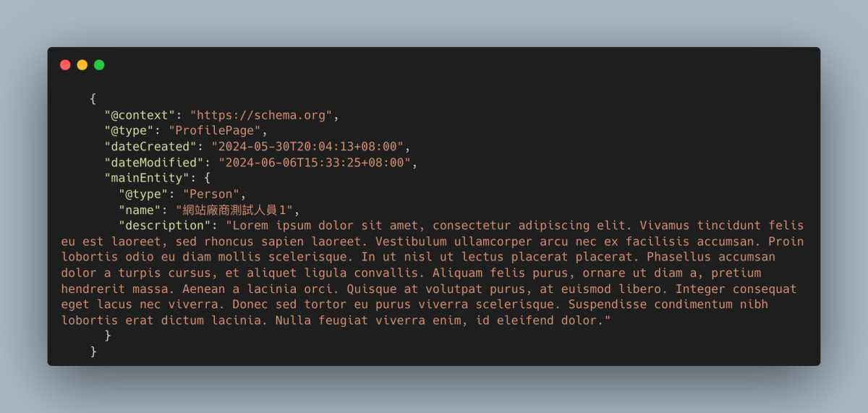Image resolution: width=868 pixels, height=413 pixels.
Task: Click the green maximize dot
Action: coord(99,65)
